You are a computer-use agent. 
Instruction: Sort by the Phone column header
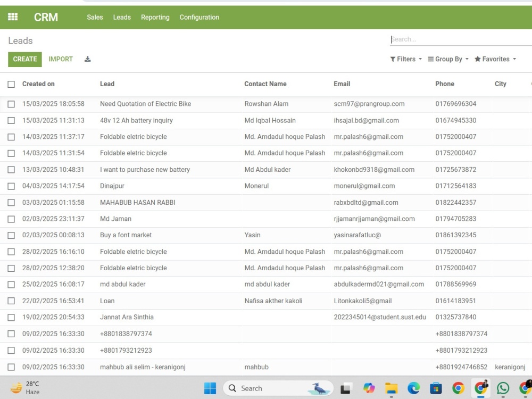444,84
